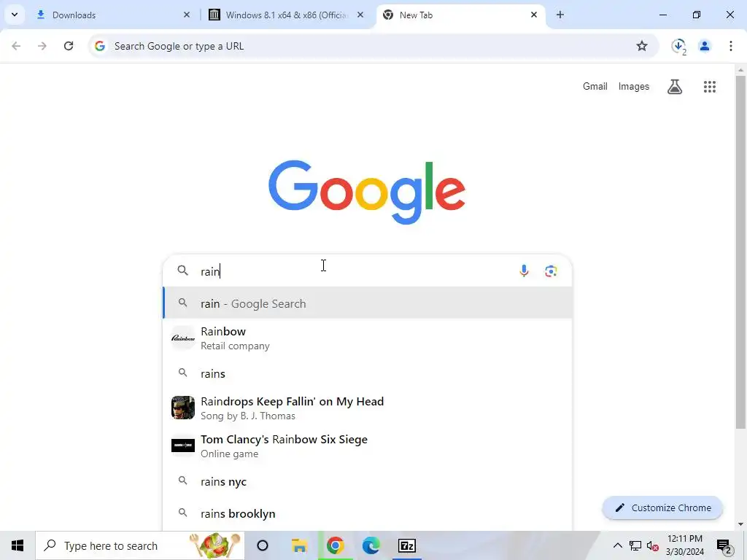Close the Downloads tab
The image size is (747, 560).
tap(187, 15)
